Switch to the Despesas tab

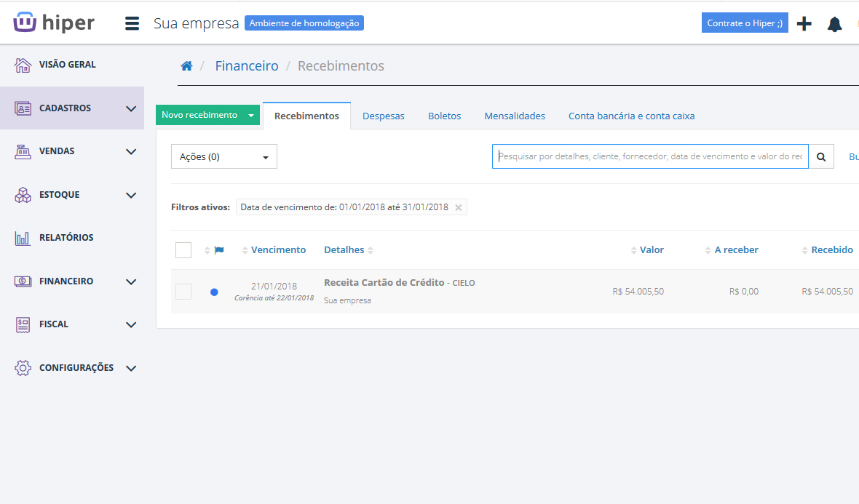[383, 116]
